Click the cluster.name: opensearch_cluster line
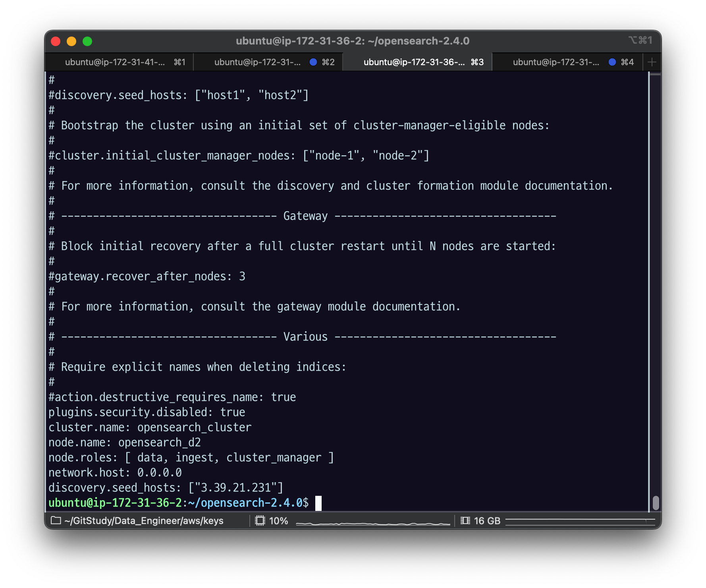 point(150,427)
